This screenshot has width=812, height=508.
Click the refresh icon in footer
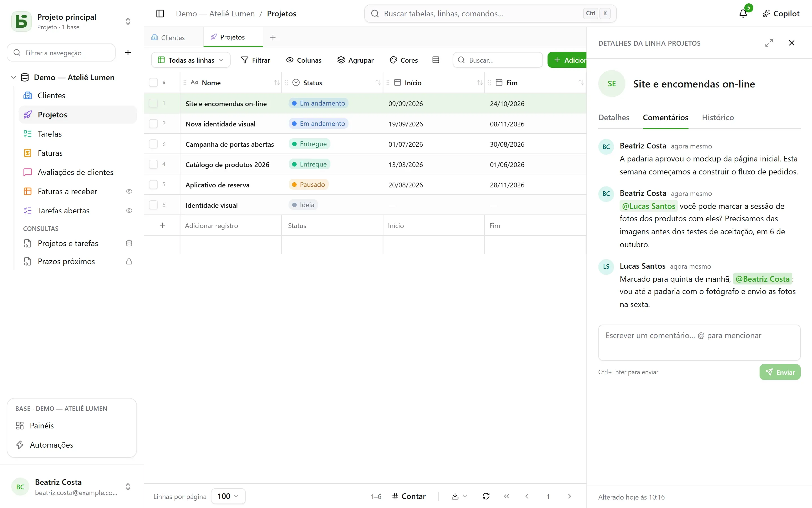[x=486, y=496]
